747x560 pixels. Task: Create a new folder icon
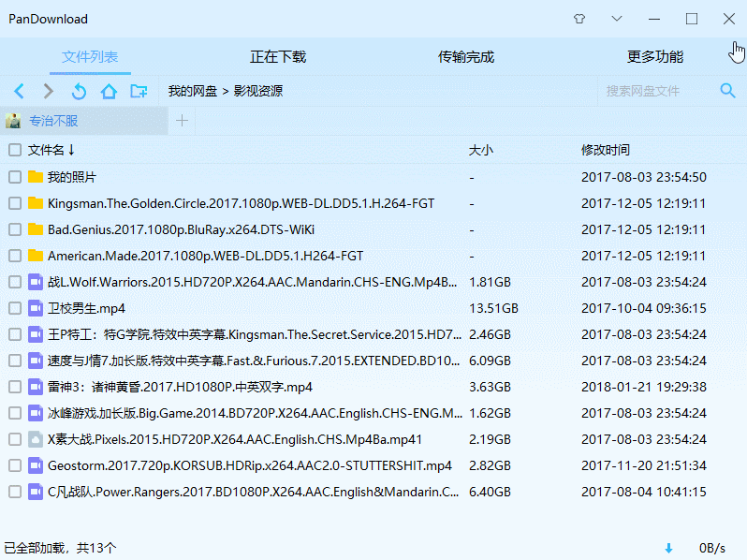139,91
